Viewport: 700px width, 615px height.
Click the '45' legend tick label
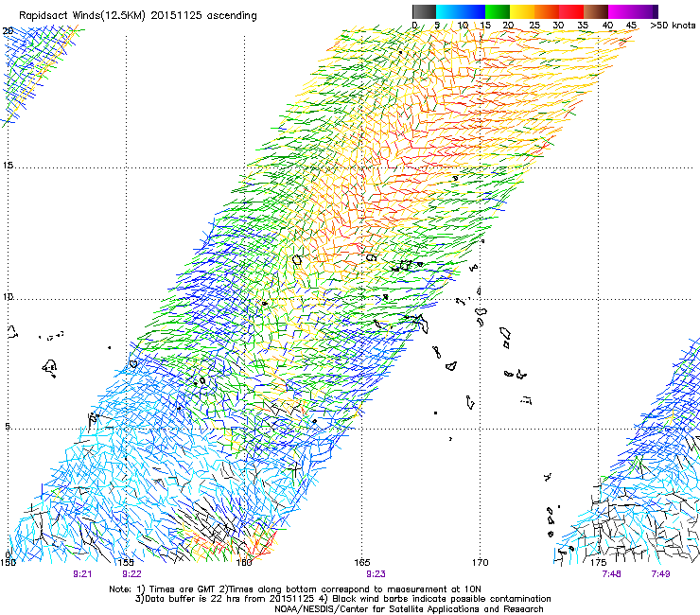(631, 26)
